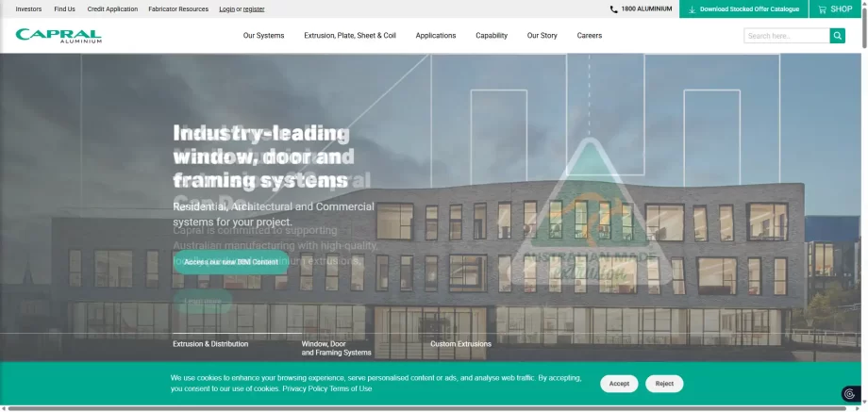The width and height of the screenshot is (868, 412).
Task: Open the Investors link
Action: click(x=28, y=8)
